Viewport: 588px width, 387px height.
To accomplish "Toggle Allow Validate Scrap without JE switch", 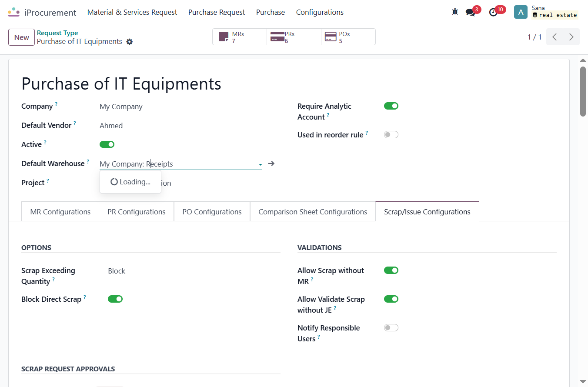I will pos(391,299).
